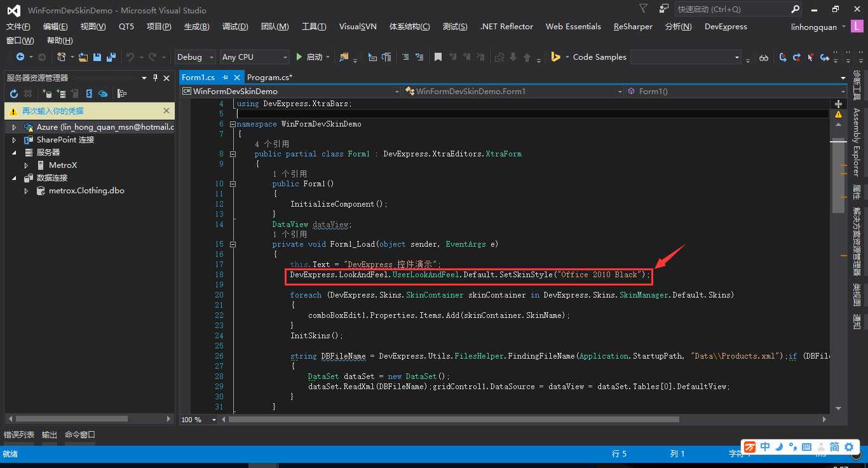Expand metrox.Clothing.dbo data connection

click(26, 191)
